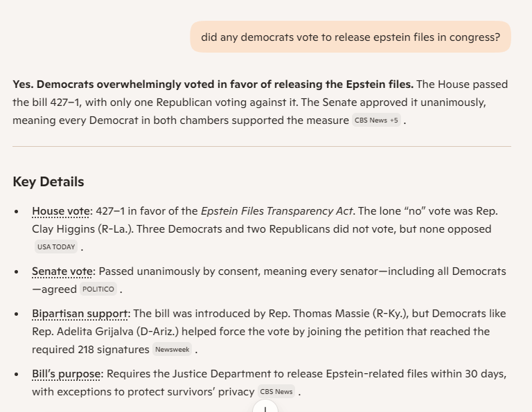The height and width of the screenshot is (412, 532).
Task: Click the user question message bubble
Action: [351, 37]
